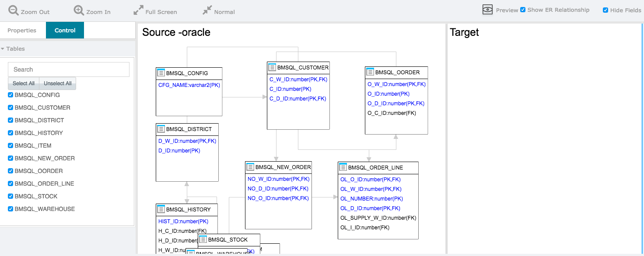Uncheck the BMSQL_WAREHOUSE table checkbox
644x256 pixels.
point(10,209)
